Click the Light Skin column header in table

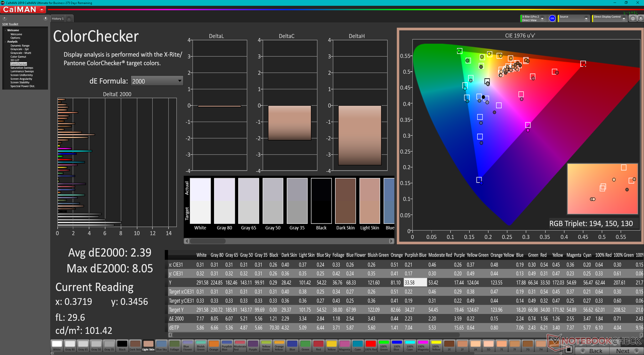tap(307, 255)
